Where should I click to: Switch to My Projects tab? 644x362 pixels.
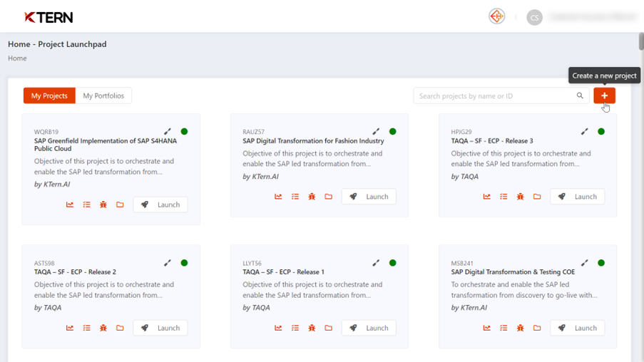click(x=49, y=95)
